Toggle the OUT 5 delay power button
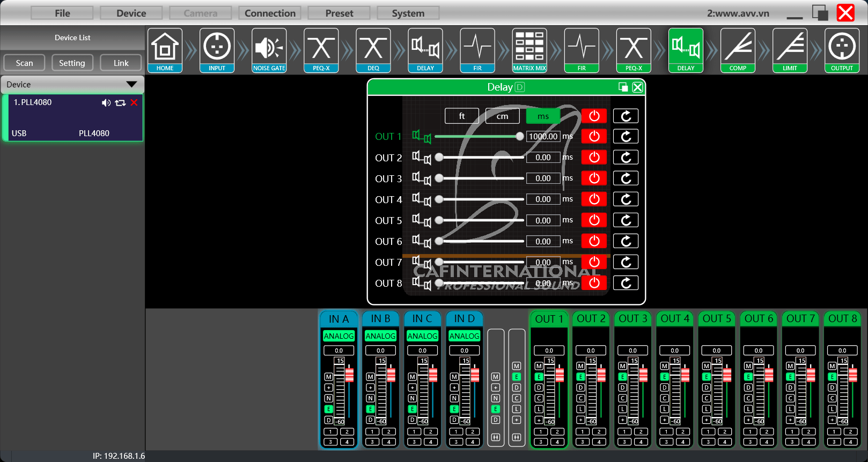 coord(594,220)
